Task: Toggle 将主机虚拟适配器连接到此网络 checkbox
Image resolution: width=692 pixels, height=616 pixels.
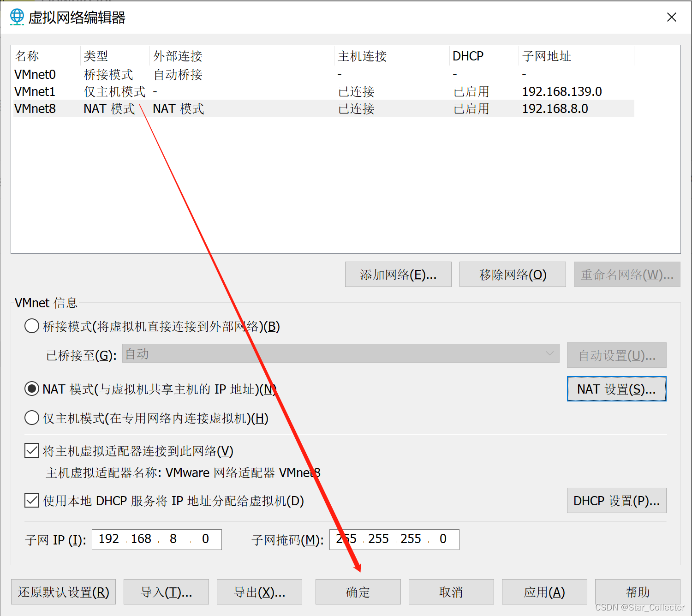Action: tap(32, 450)
